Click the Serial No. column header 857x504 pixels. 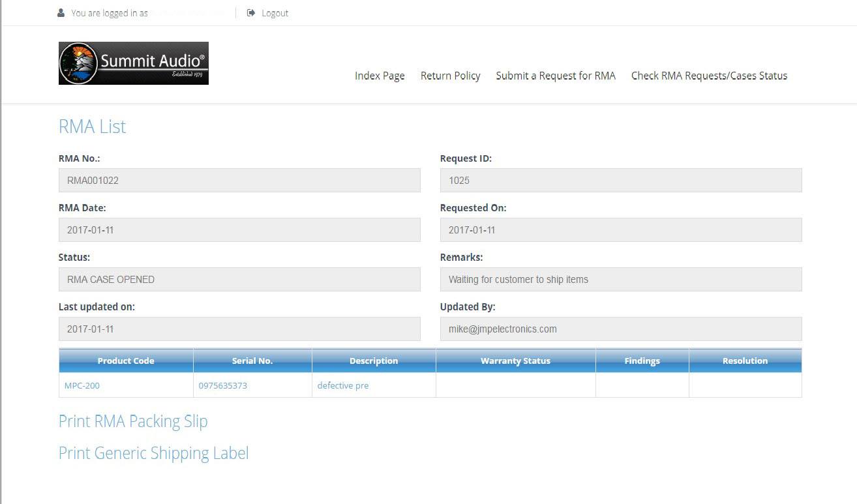coord(252,361)
